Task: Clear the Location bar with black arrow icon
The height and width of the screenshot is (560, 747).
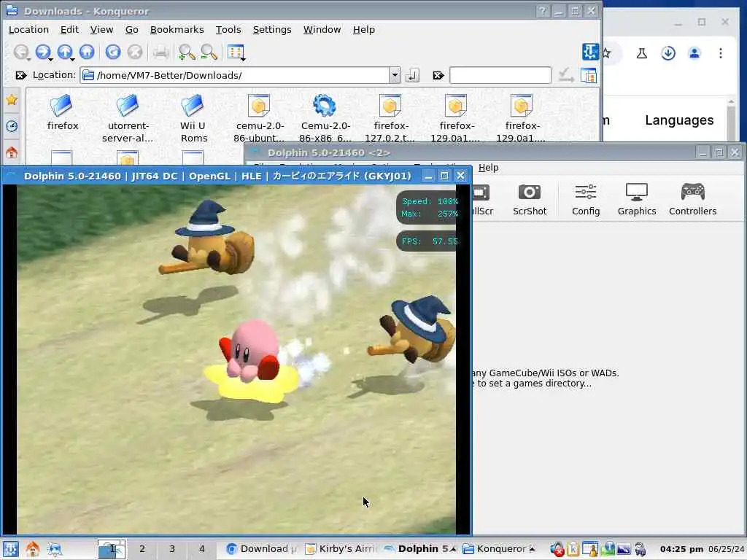Action: 20,75
